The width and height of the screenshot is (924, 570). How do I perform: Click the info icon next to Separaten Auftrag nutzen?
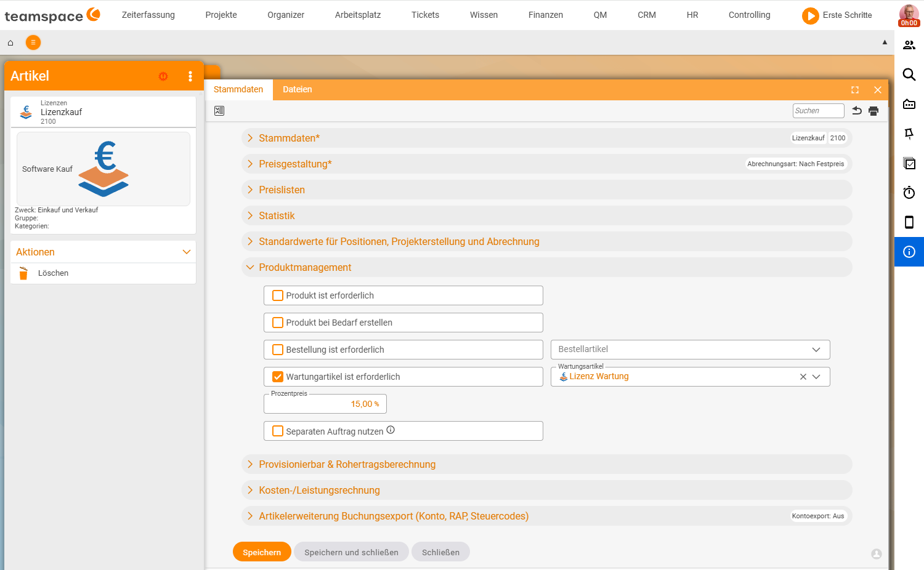point(391,430)
